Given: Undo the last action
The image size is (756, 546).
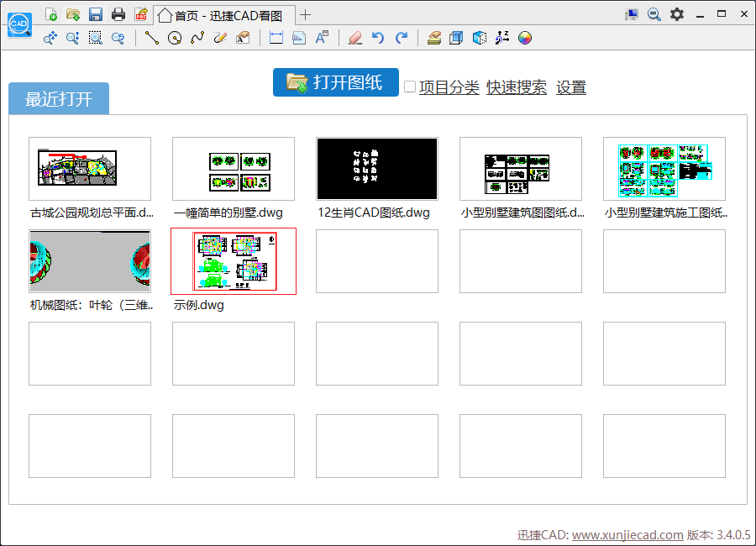Looking at the screenshot, I should pyautogui.click(x=378, y=38).
